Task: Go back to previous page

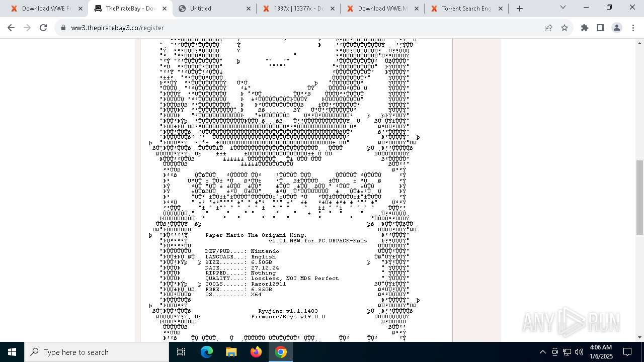Action: coord(11,28)
